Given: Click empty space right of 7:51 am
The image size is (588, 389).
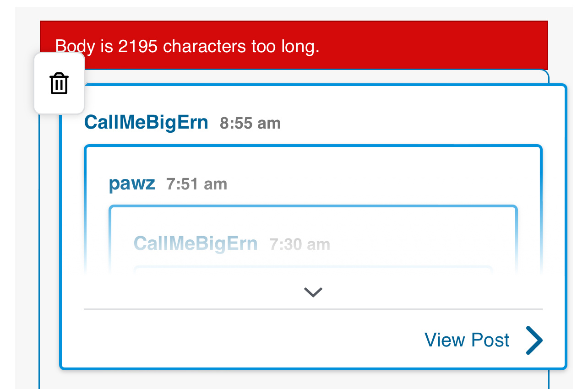Looking at the screenshot, I should pyautogui.click(x=366, y=184).
